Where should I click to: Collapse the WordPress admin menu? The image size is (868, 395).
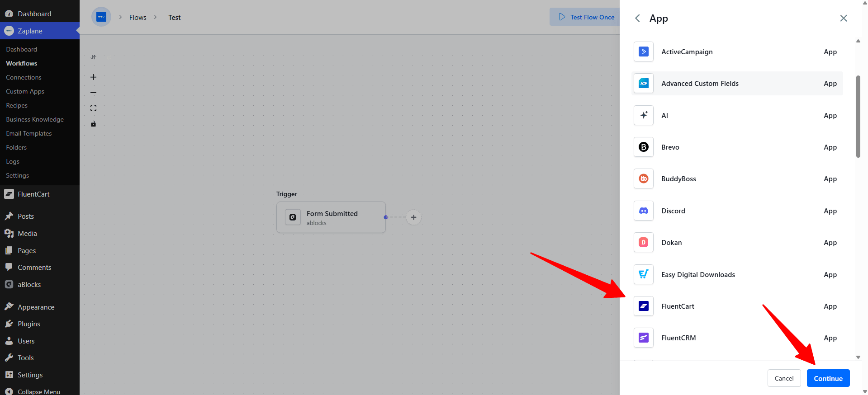coord(40,391)
